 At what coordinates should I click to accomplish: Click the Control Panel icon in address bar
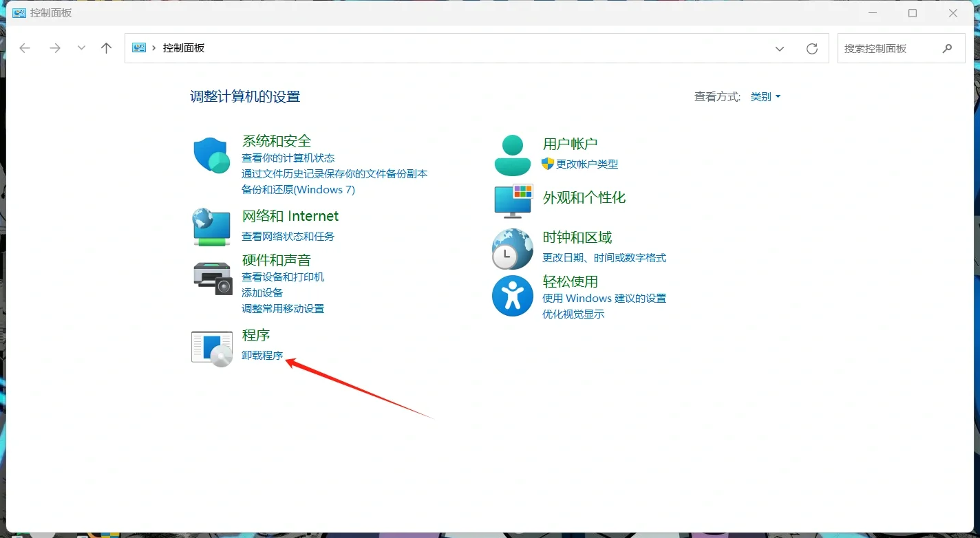click(139, 47)
